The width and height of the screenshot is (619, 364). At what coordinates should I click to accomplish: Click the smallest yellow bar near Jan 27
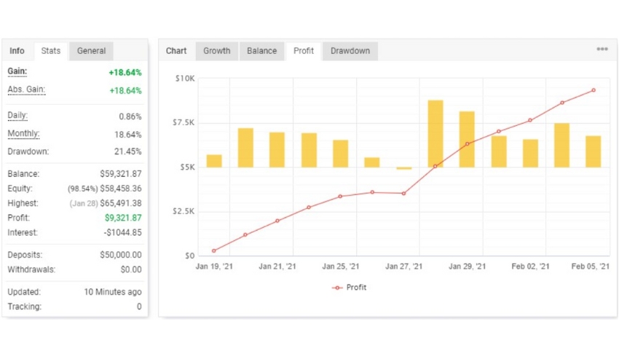tap(403, 168)
